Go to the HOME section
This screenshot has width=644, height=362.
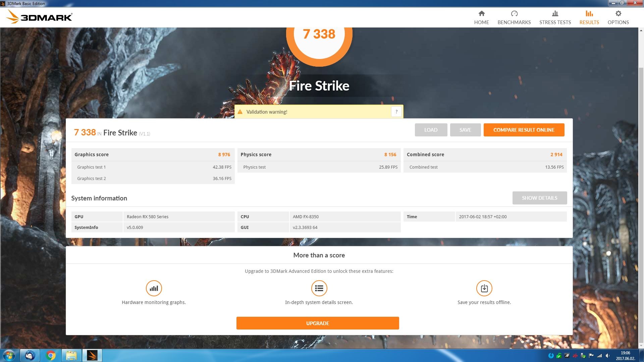click(x=481, y=17)
